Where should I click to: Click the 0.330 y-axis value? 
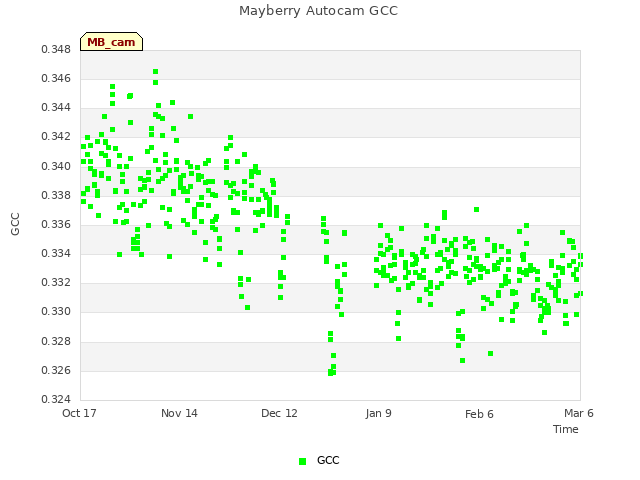56,312
